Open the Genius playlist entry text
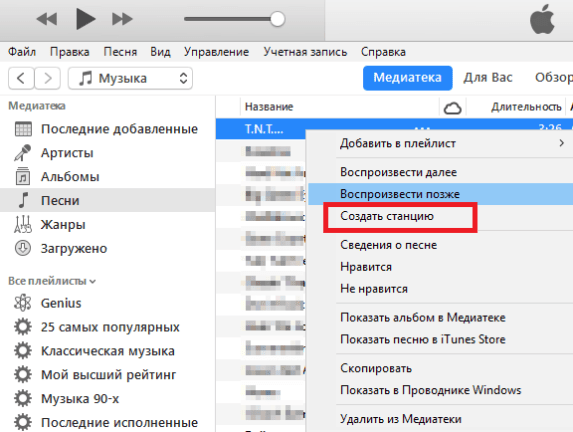This screenshot has width=573, height=432. point(61,303)
